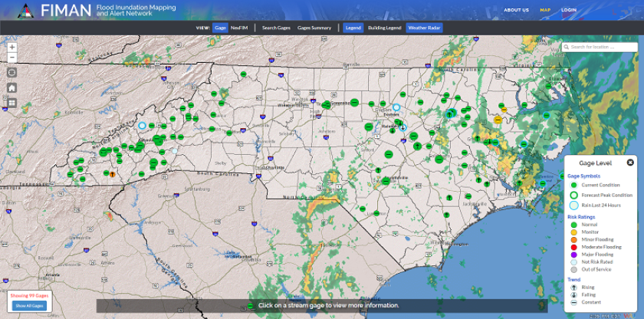
Task: Open Search Gages
Action: point(276,28)
